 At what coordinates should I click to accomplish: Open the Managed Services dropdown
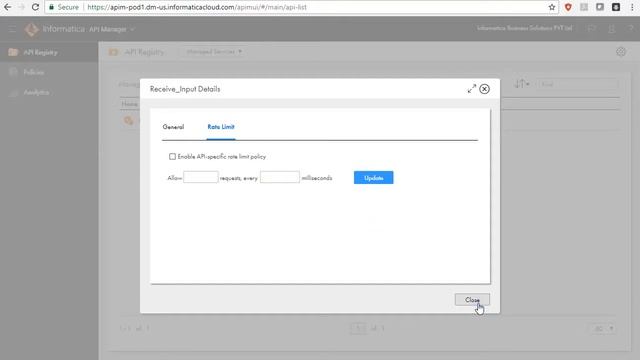213,52
